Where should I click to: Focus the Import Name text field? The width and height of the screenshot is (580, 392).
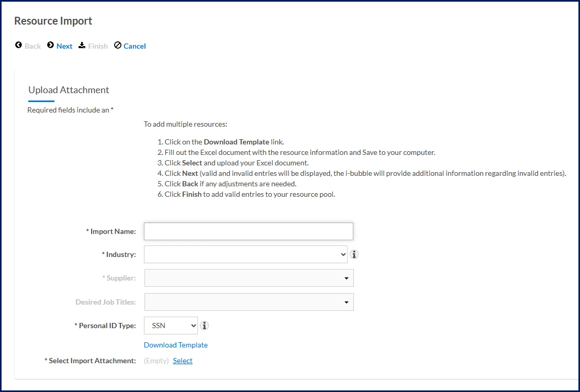249,231
